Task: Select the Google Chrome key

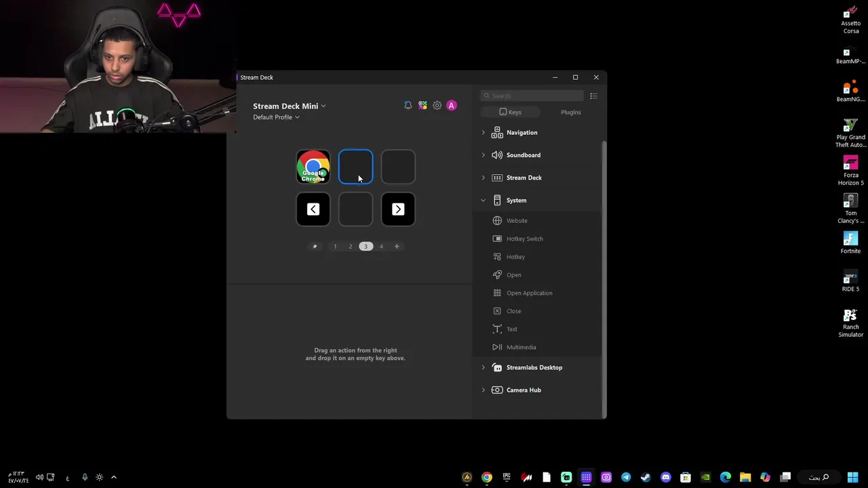Action: point(313,167)
